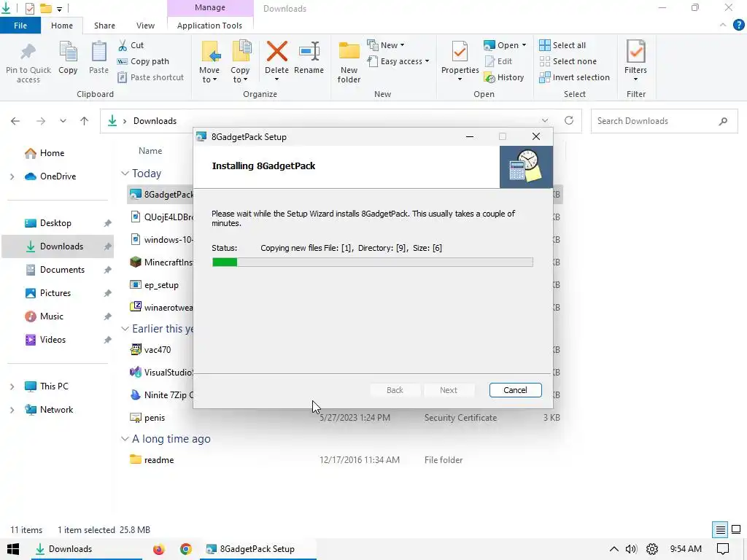Expand This PC in navigation pane
Screen dimensions: 747x560
(x=12, y=386)
